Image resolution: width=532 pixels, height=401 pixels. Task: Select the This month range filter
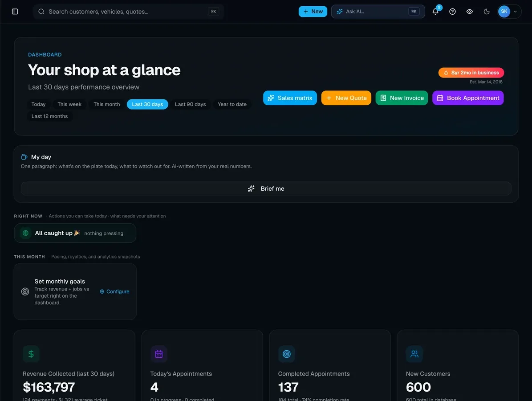coord(107,104)
